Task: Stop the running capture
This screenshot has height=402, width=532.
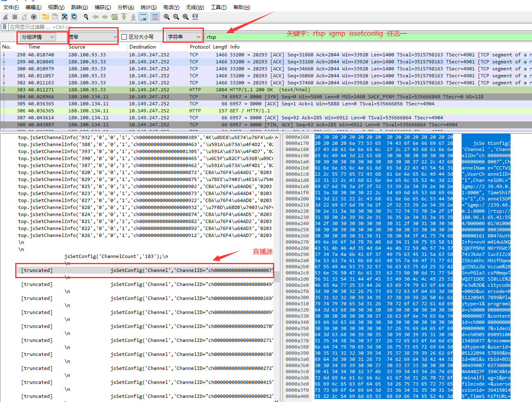Action: (15, 17)
